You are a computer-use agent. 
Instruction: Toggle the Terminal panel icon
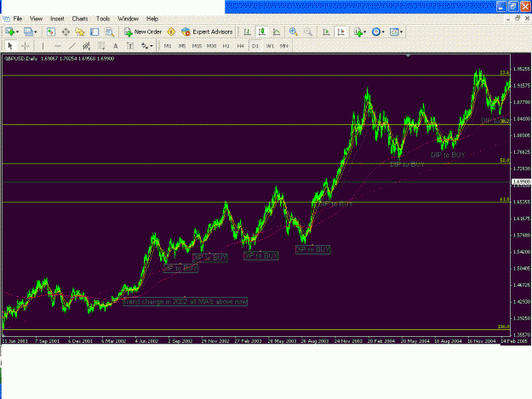(x=94, y=31)
